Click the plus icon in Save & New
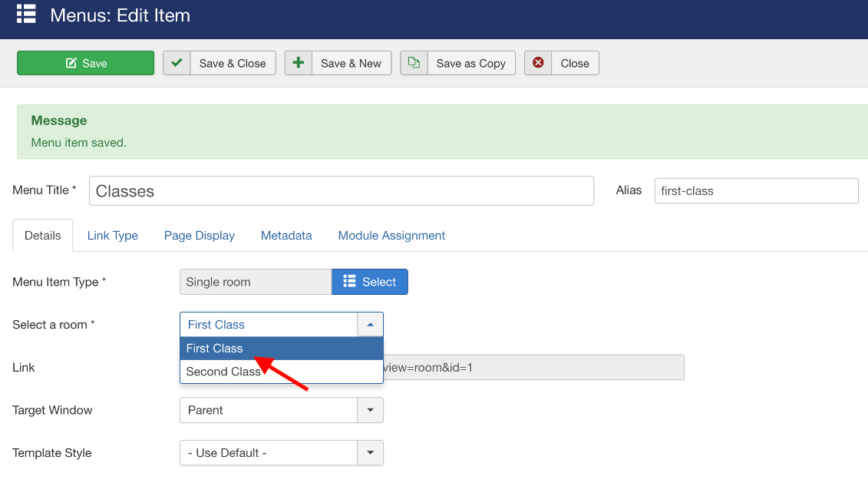The width and height of the screenshot is (868, 496). [298, 63]
